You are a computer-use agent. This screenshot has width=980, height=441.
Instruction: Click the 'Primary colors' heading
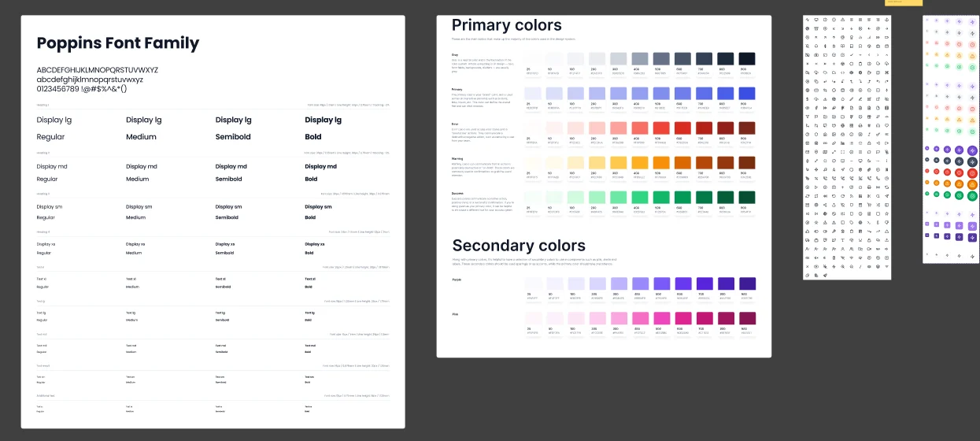(x=507, y=25)
